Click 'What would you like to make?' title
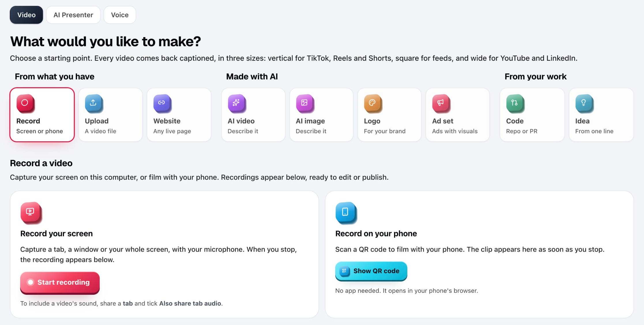Viewport: 644px width, 325px height. pyautogui.click(x=106, y=41)
